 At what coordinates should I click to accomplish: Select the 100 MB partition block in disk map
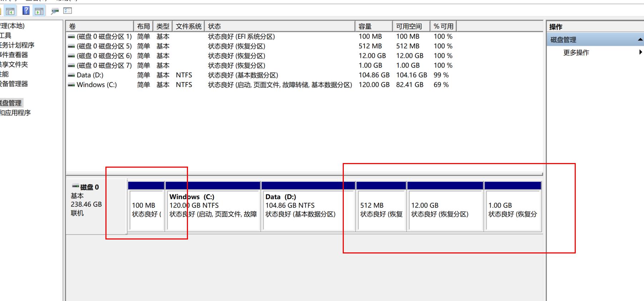pyautogui.click(x=146, y=207)
